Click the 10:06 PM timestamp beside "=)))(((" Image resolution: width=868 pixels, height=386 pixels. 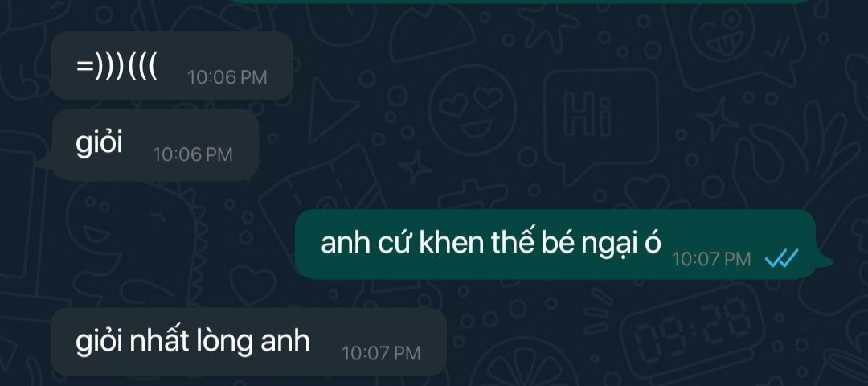(x=227, y=77)
